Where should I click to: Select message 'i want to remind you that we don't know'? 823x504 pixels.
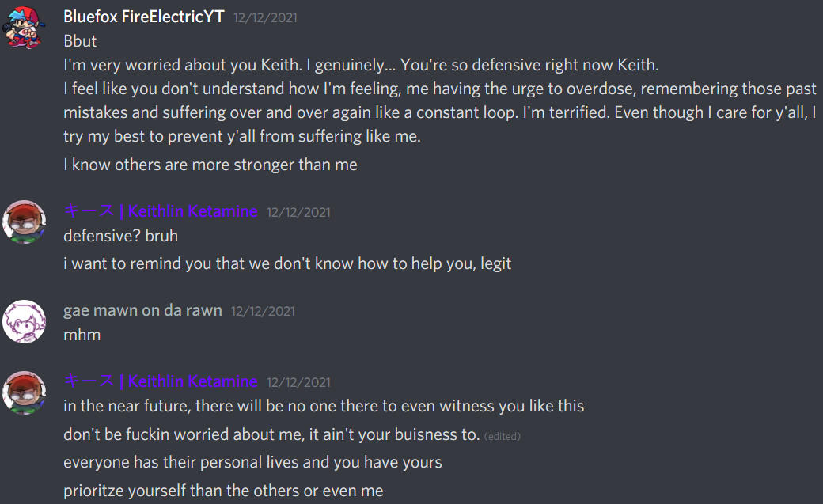tap(287, 263)
